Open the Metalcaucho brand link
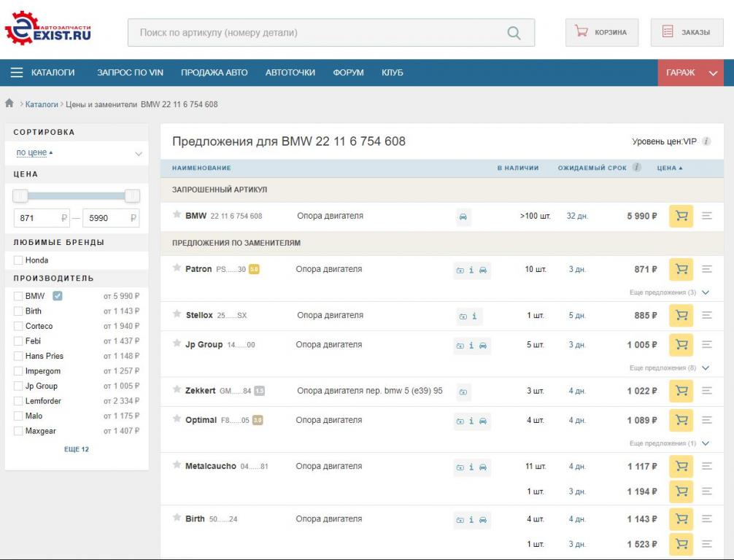Screen dimensions: 734x560 tap(211, 466)
